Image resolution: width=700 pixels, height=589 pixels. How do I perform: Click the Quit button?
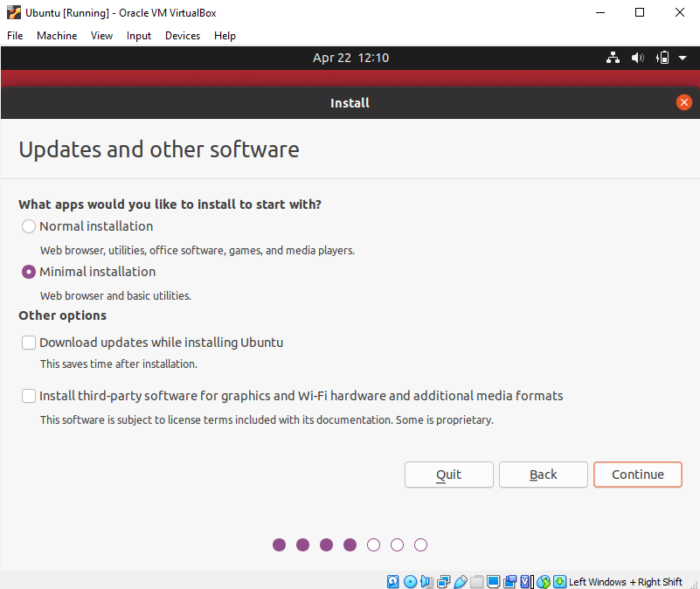(448, 475)
